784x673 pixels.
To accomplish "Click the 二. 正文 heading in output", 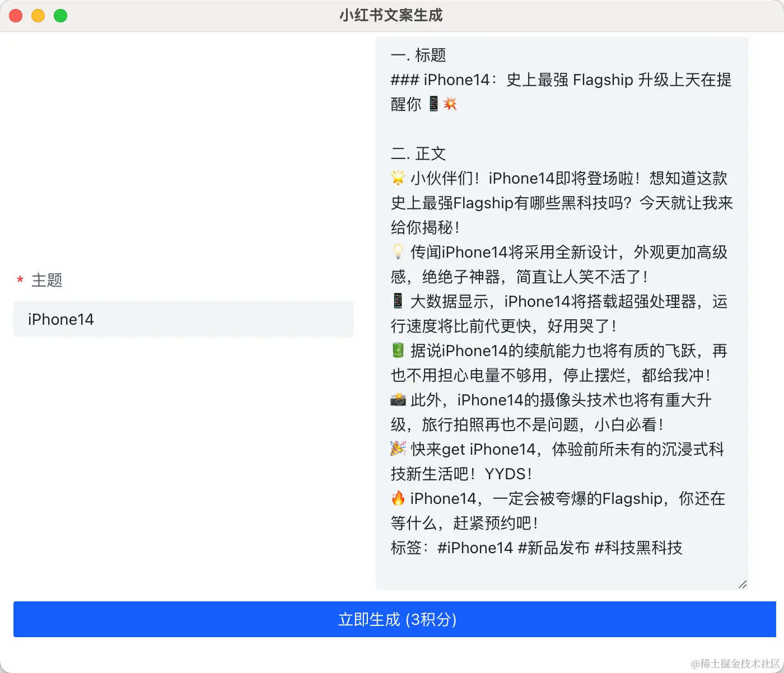I will [x=418, y=153].
